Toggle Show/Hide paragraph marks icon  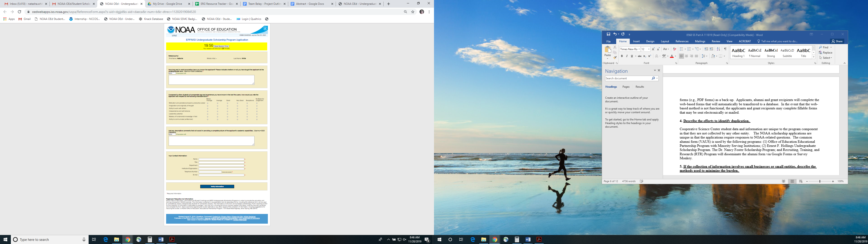tap(725, 49)
